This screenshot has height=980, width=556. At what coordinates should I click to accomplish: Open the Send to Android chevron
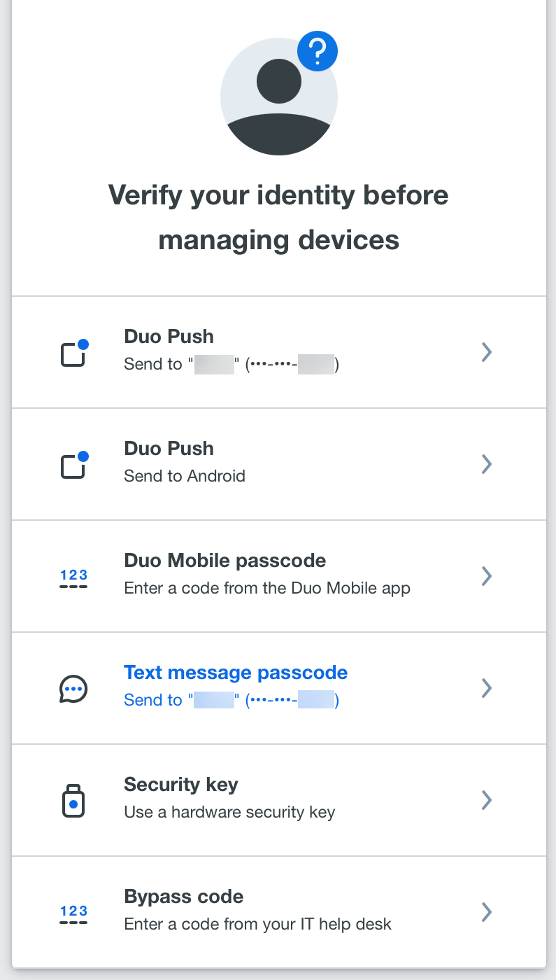pos(487,464)
